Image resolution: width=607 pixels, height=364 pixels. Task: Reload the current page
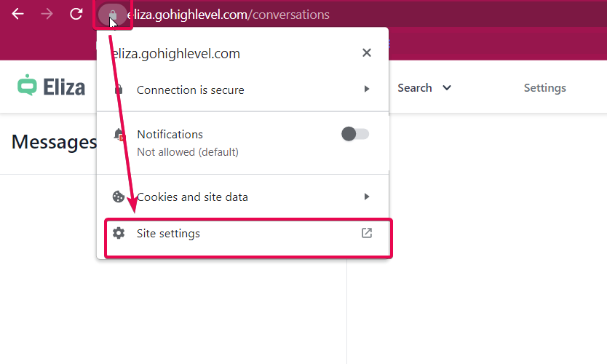click(76, 14)
